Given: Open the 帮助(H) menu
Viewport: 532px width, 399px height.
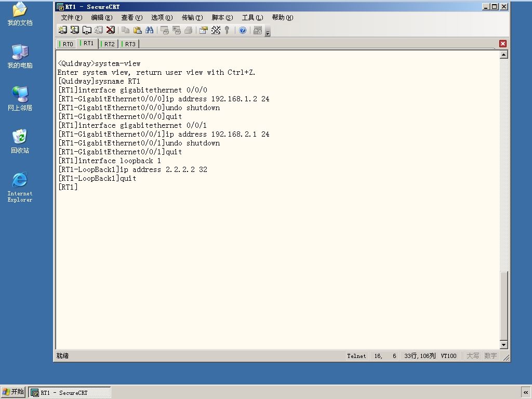Looking at the screenshot, I should coord(283,17).
